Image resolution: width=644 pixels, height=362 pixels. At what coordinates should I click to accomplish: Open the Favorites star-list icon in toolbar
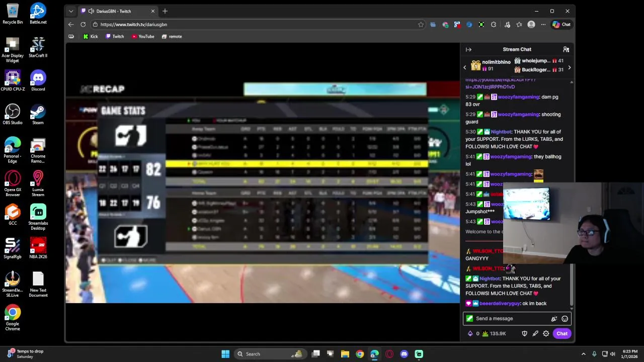pos(519,24)
